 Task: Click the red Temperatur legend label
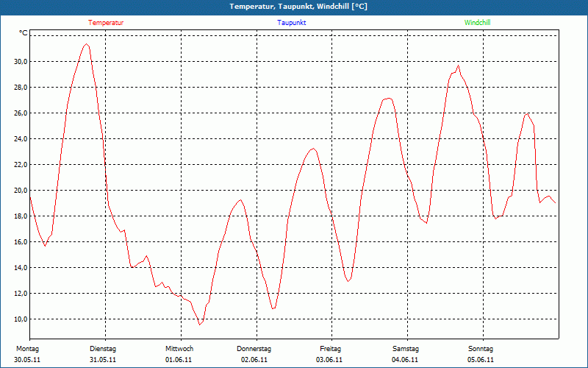106,23
